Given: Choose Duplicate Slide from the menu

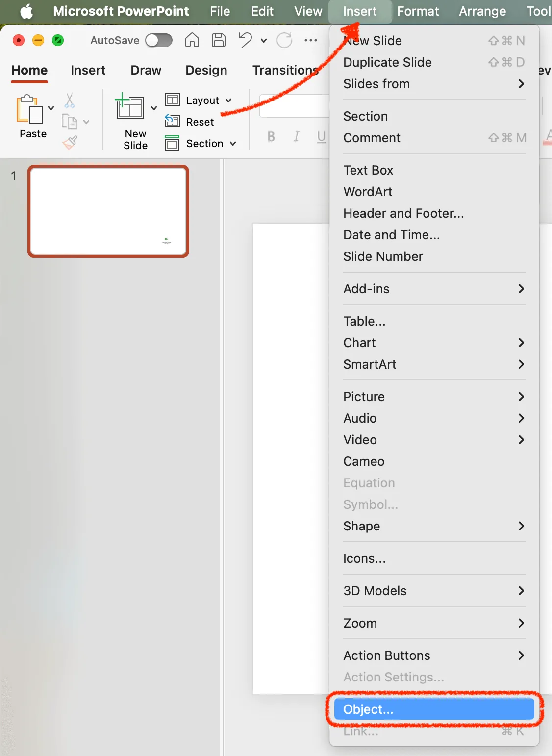Looking at the screenshot, I should pyautogui.click(x=434, y=62).
